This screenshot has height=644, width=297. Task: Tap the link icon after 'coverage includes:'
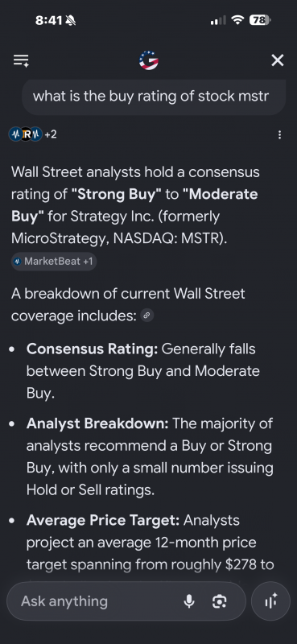pyautogui.click(x=147, y=316)
